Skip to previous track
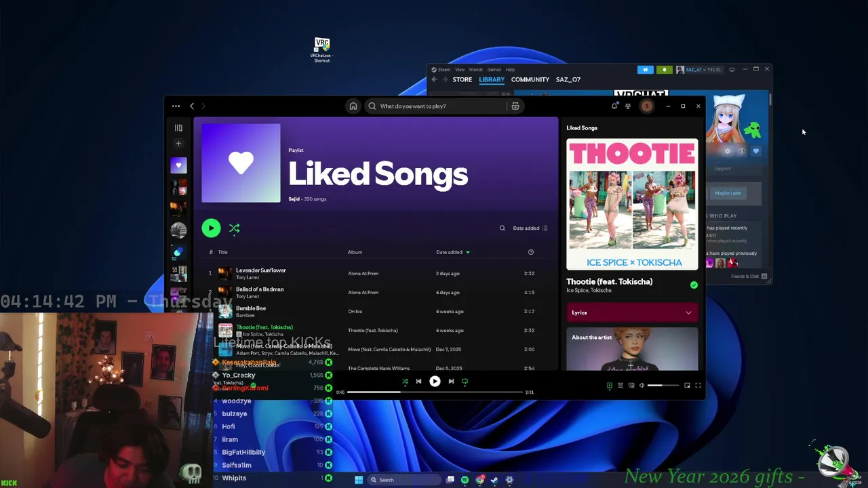Screen dimensions: 868x488 click(418, 382)
